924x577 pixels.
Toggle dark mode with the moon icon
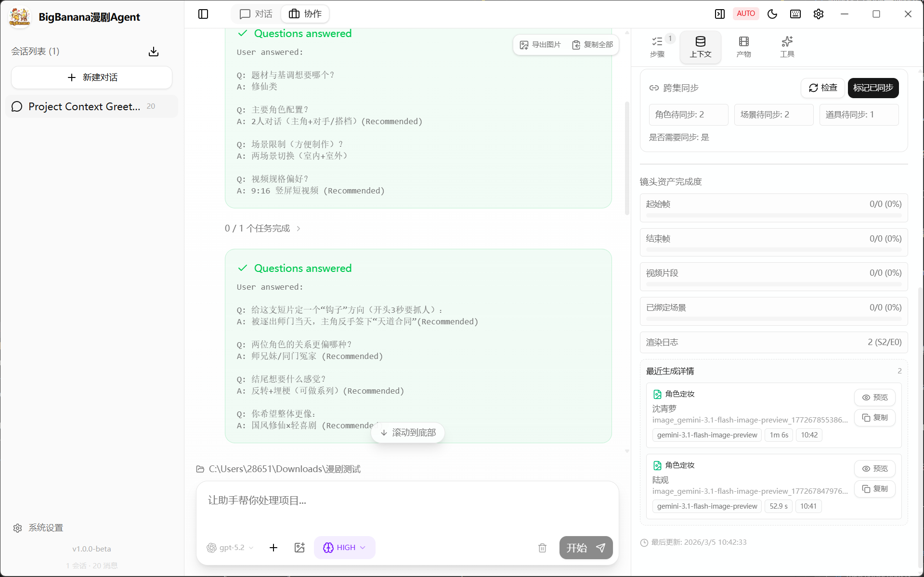pos(772,14)
